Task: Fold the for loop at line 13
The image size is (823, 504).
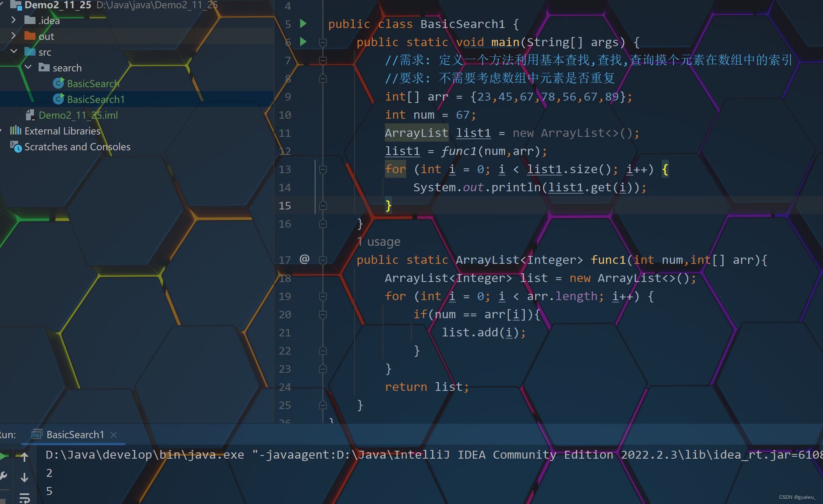Action: tap(323, 170)
